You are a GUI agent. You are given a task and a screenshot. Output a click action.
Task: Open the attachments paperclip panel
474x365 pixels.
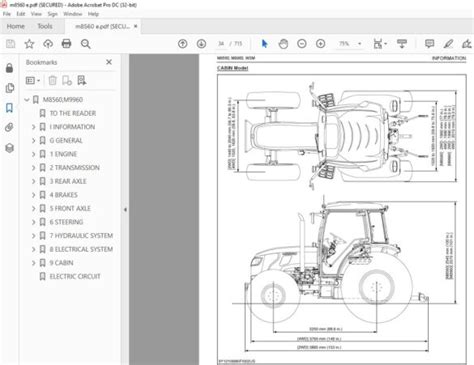coord(10,128)
